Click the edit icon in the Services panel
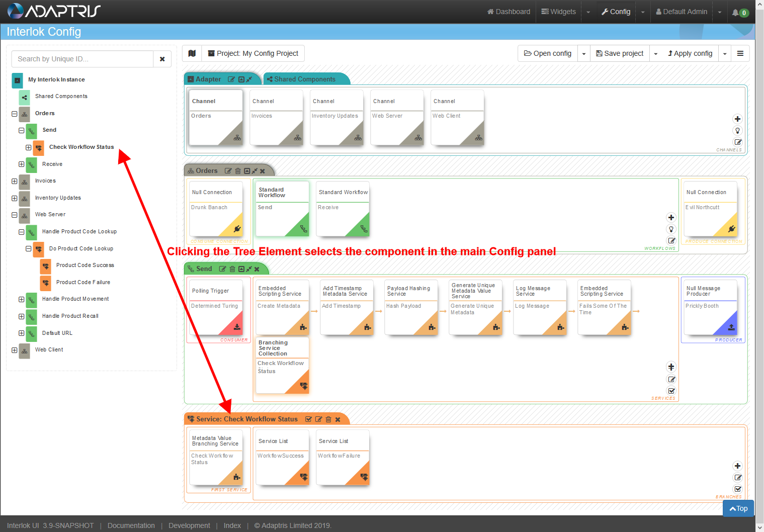The height and width of the screenshot is (532, 764). coord(671,379)
